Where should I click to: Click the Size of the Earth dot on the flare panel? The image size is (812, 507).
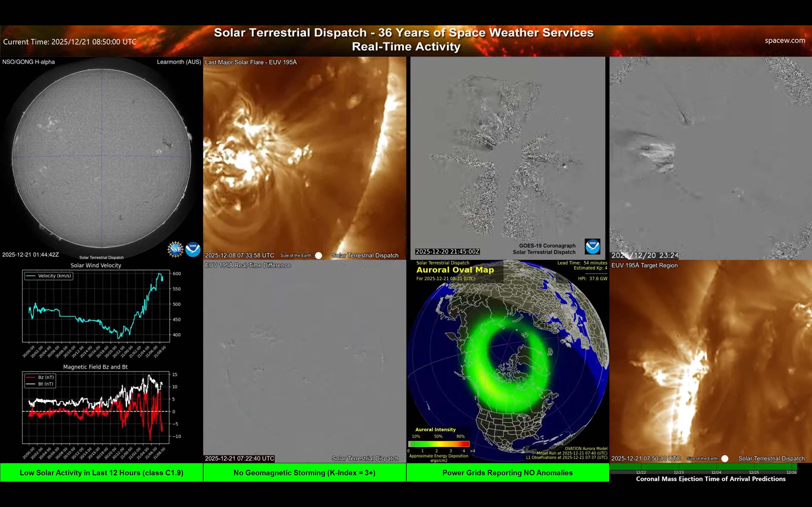318,255
